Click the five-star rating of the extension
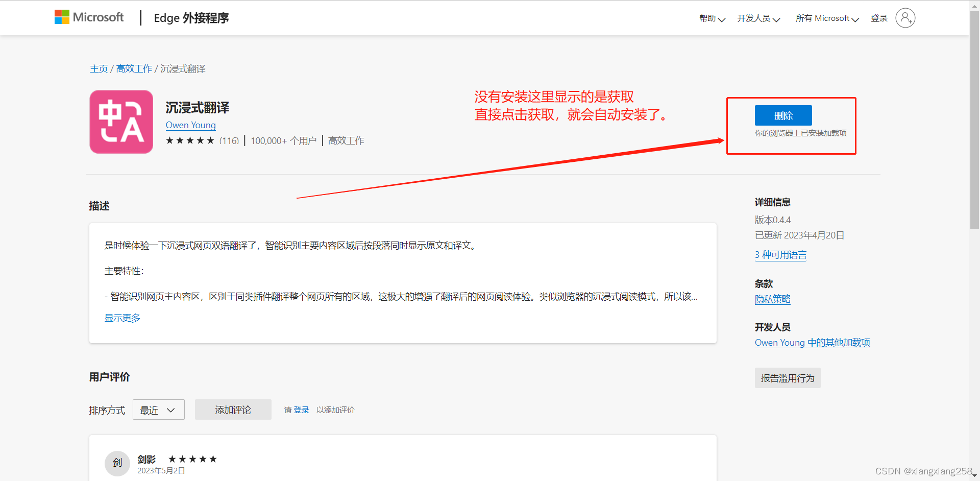980x481 pixels. click(x=190, y=140)
